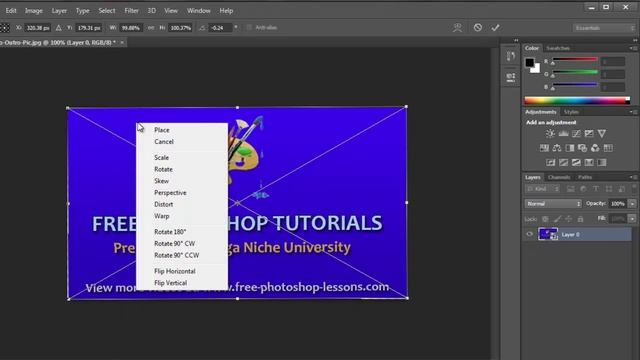Open the collapsed Properties panel icon
This screenshot has width=640, height=360.
click(x=511, y=77)
